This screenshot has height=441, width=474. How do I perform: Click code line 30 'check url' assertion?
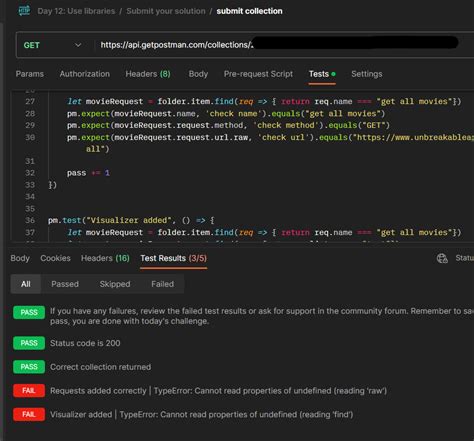coord(270,143)
